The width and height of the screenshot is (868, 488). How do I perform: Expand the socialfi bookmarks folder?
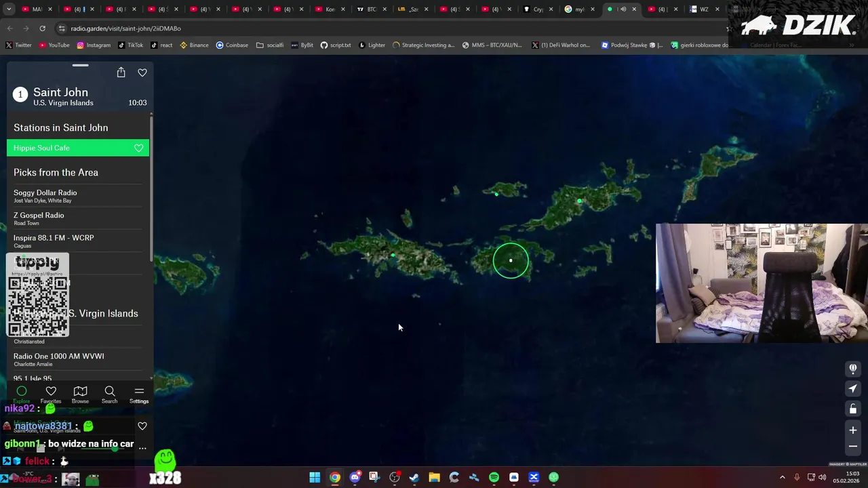(270, 45)
